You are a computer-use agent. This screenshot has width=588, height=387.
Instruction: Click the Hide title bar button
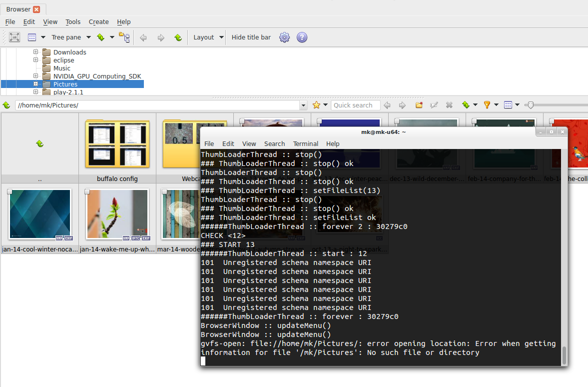[251, 37]
